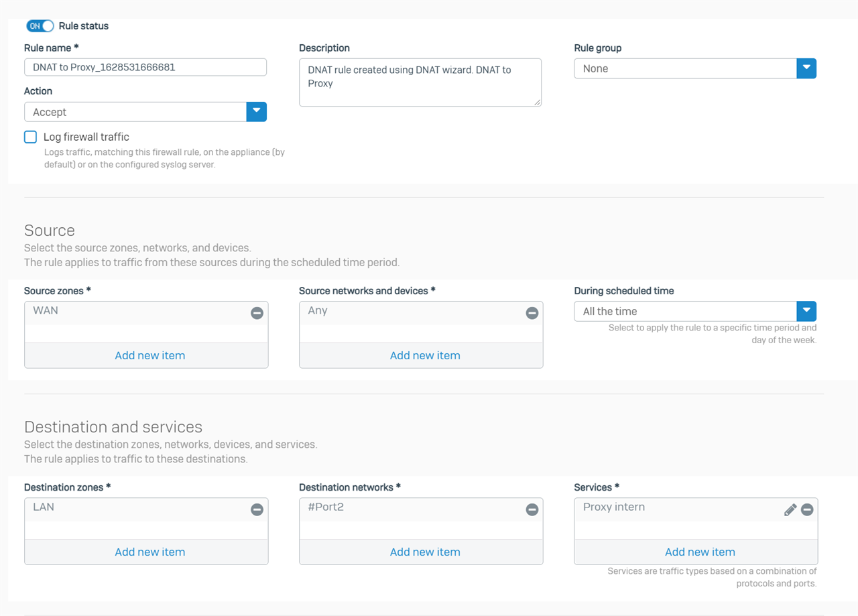
Task: Edit the Proxy intern service
Action: coord(790,510)
